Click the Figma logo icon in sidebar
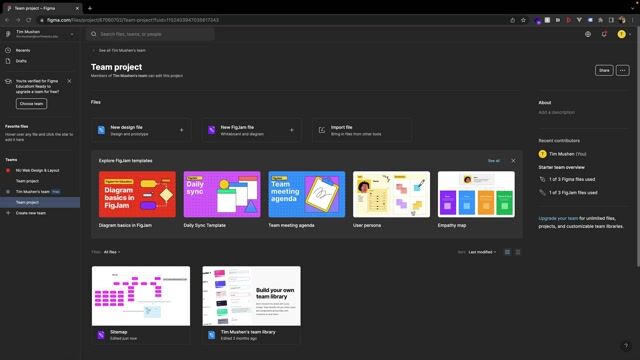The height and width of the screenshot is (360, 640). [8, 34]
